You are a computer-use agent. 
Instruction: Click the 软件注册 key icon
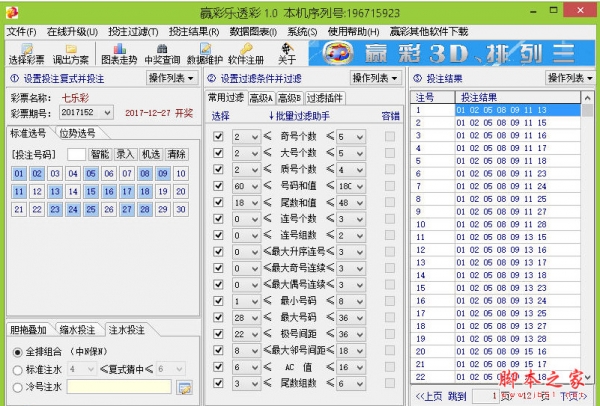point(246,54)
